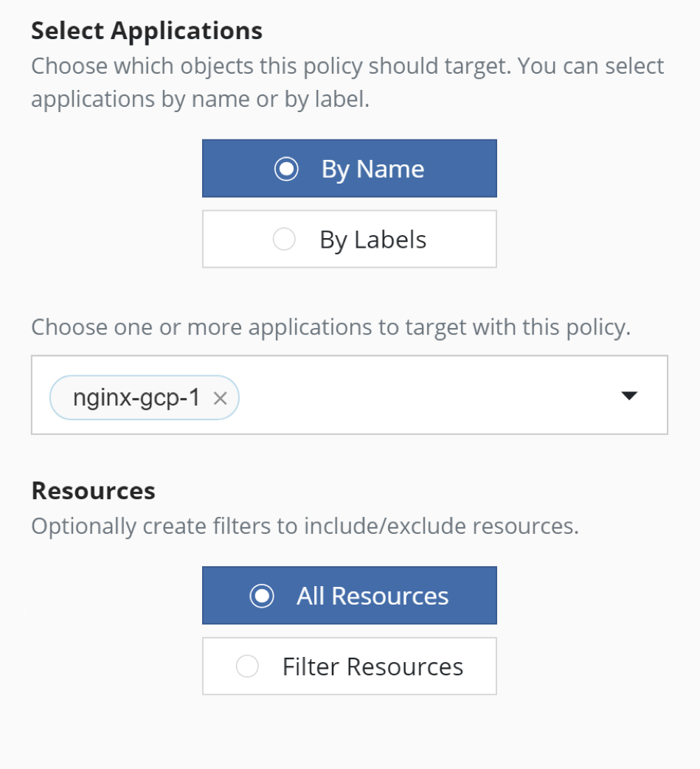Image resolution: width=700 pixels, height=769 pixels.
Task: Select the All Resources radio circle
Action: 262,596
